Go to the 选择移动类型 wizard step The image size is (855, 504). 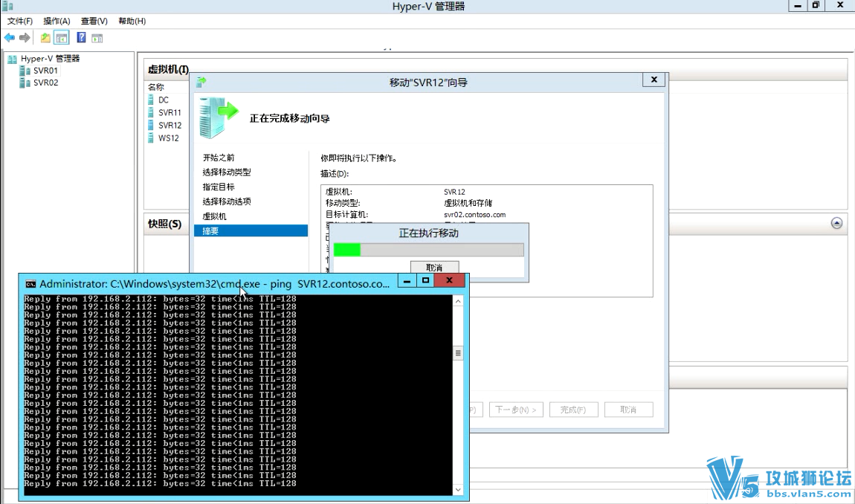227,172
